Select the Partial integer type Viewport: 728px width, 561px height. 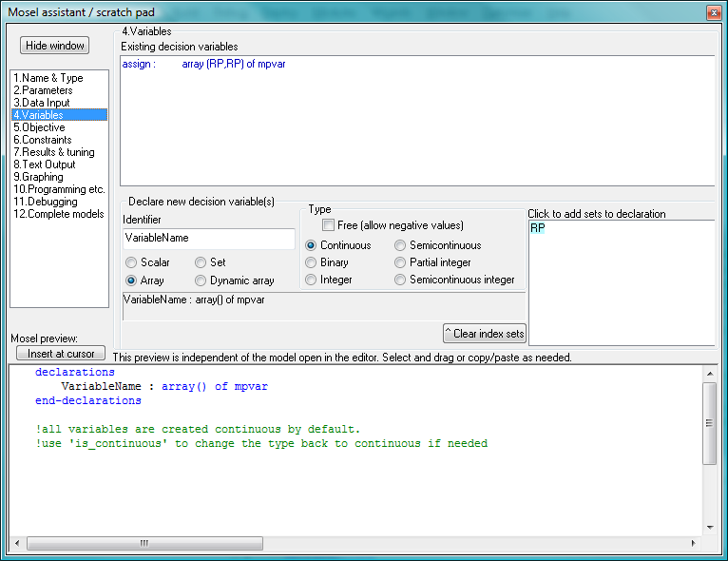click(401, 262)
